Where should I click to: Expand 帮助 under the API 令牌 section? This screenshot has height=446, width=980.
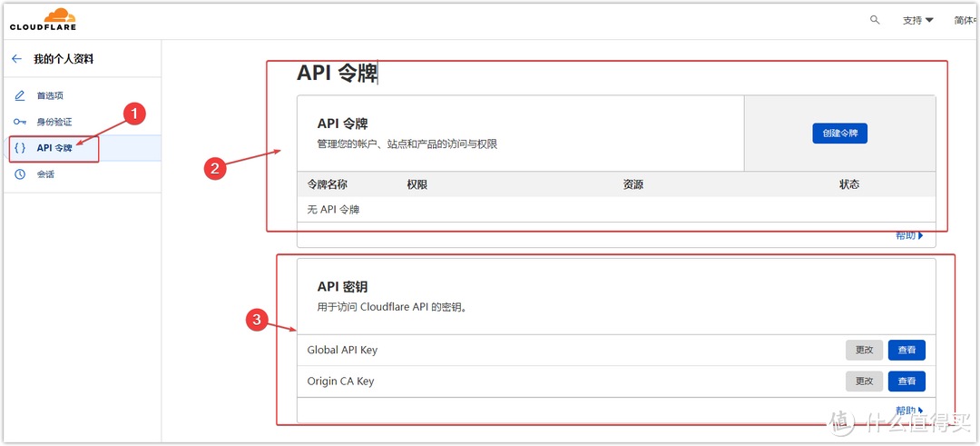(x=909, y=236)
